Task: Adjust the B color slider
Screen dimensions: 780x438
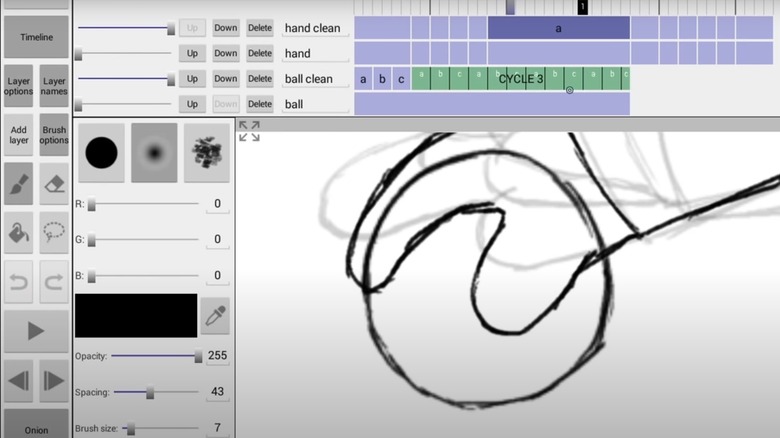Action: tap(143, 276)
